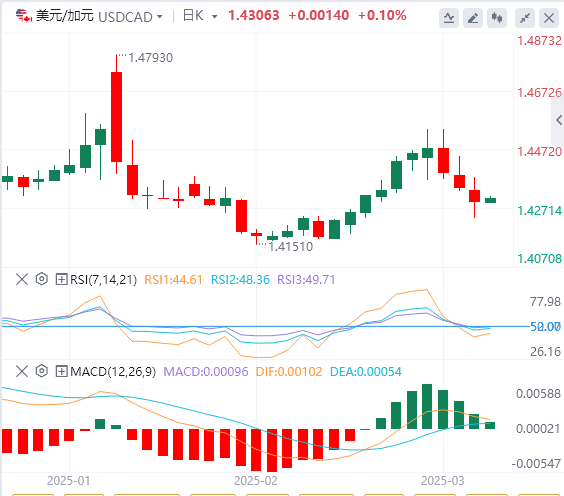Click the 美元/加元 pair name
Image resolution: width=564 pixels, height=496 pixels.
click(x=65, y=16)
